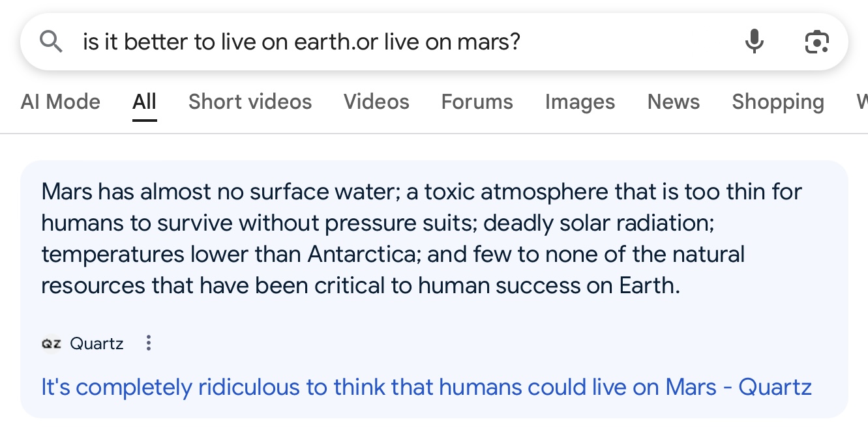Select the All results tab
The height and width of the screenshot is (445, 868).
(x=144, y=102)
